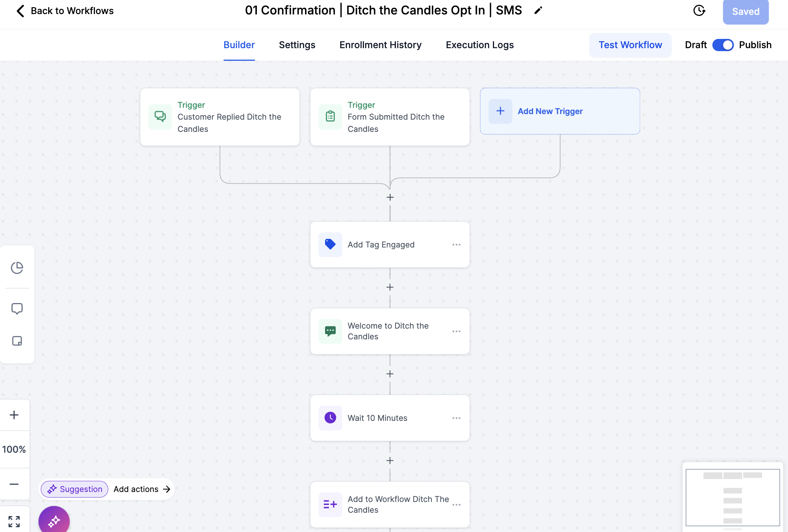Zoom in on the canvas
The height and width of the screenshot is (532, 788).
(14, 415)
